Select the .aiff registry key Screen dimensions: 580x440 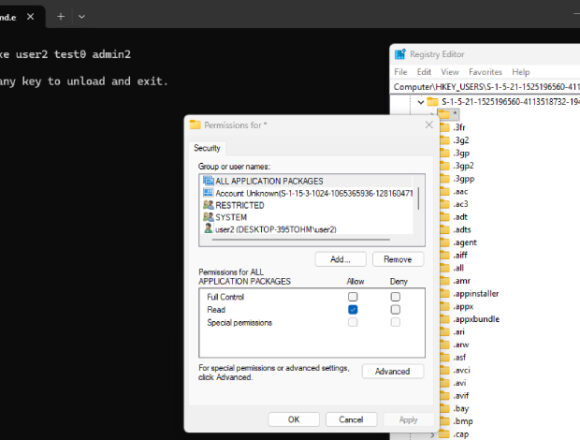click(x=461, y=255)
